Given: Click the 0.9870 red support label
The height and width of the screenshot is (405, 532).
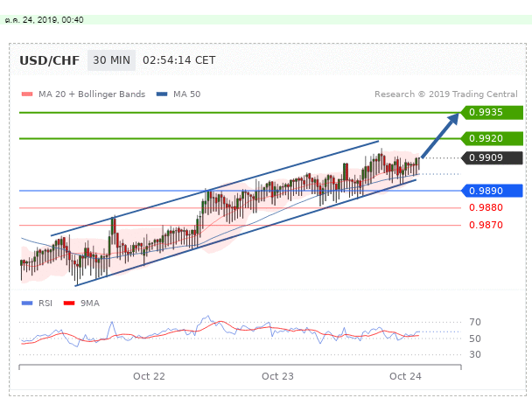Looking at the screenshot, I should (x=486, y=225).
